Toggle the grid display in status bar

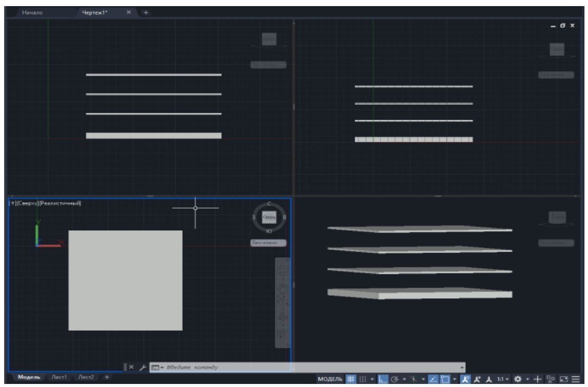[351, 379]
